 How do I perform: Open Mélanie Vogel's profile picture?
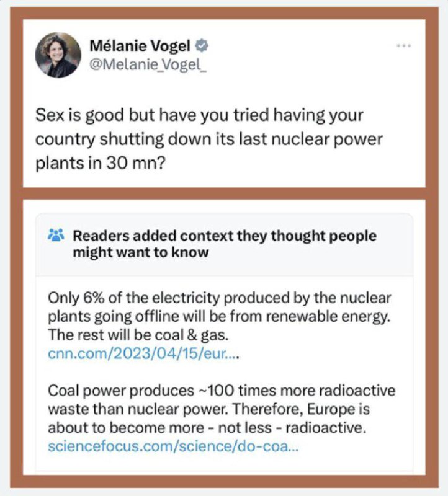tap(58, 55)
